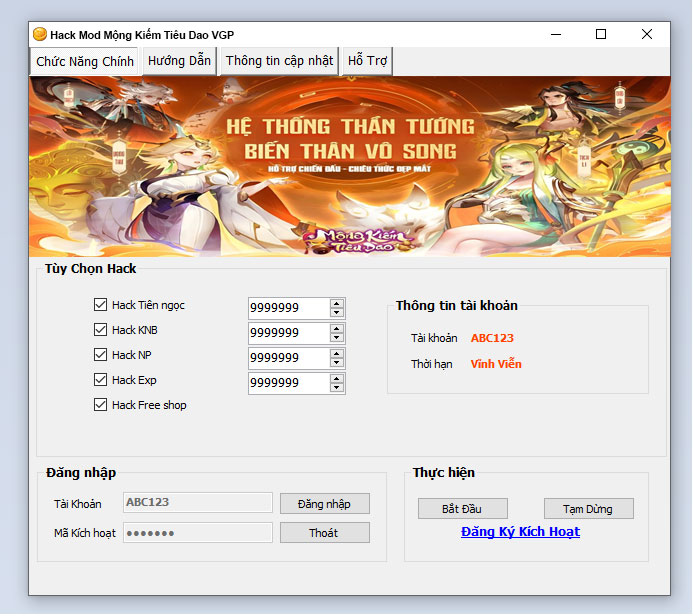Increase the Hack NP value with up arrow
This screenshot has height=616, width=693.
[337, 354]
